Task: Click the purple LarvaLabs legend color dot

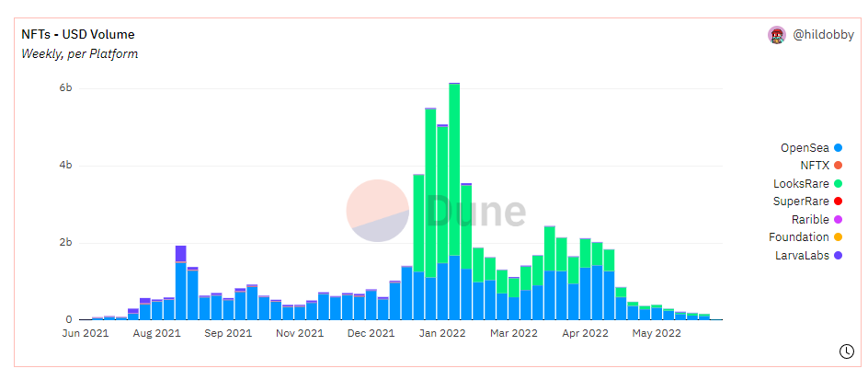Action: 838,256
